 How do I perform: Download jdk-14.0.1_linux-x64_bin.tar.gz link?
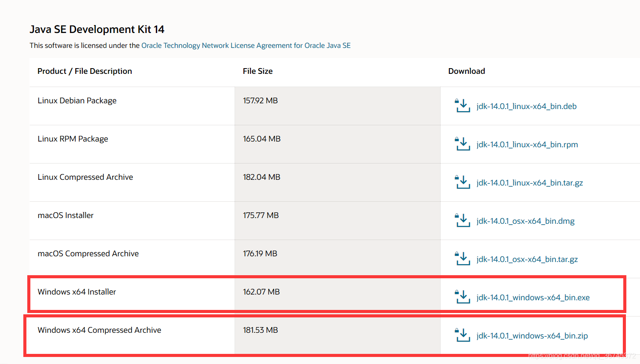(x=530, y=183)
